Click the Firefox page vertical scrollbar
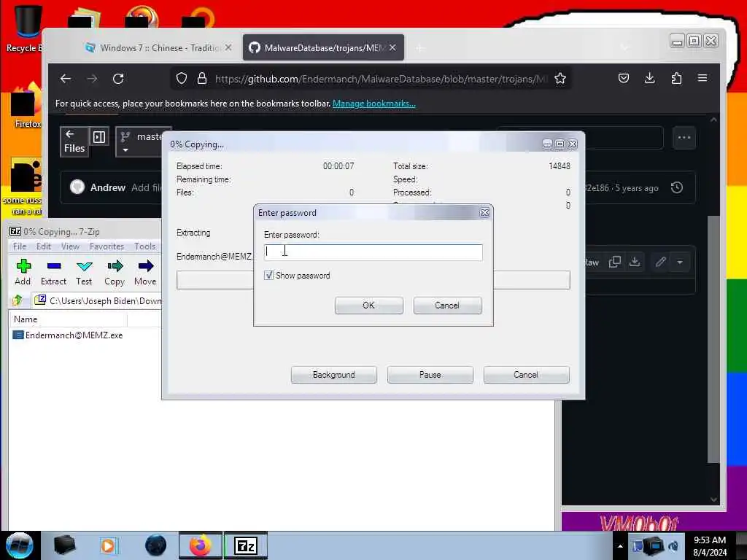 pos(713,339)
